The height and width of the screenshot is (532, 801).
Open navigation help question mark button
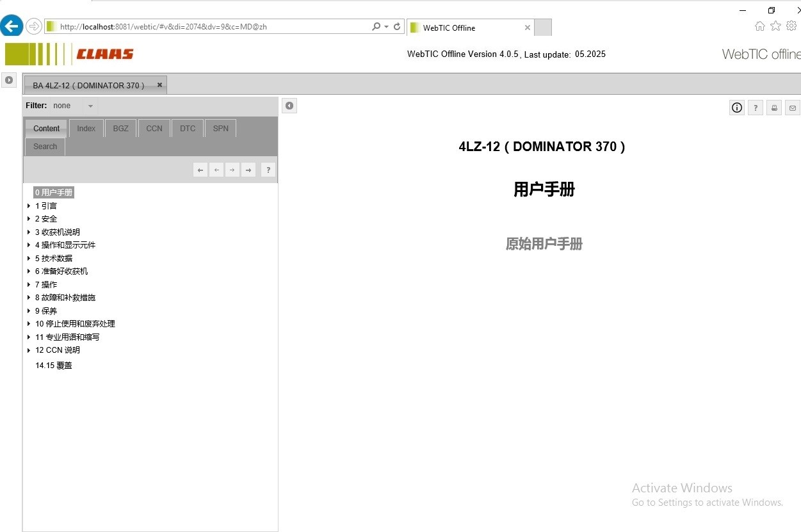point(268,170)
